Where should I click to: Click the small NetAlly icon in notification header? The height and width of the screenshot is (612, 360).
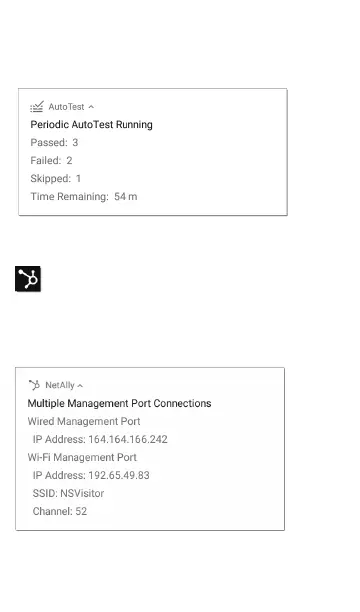click(x=34, y=385)
